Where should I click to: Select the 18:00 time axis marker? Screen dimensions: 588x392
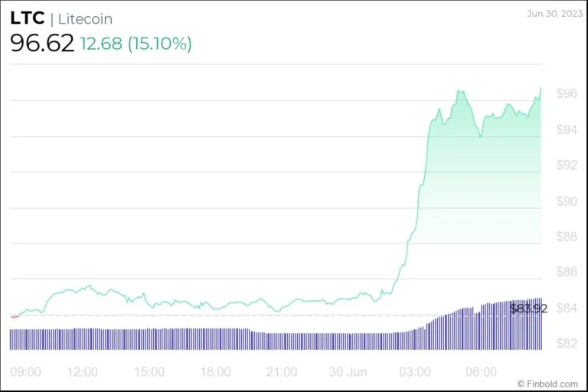click(215, 372)
